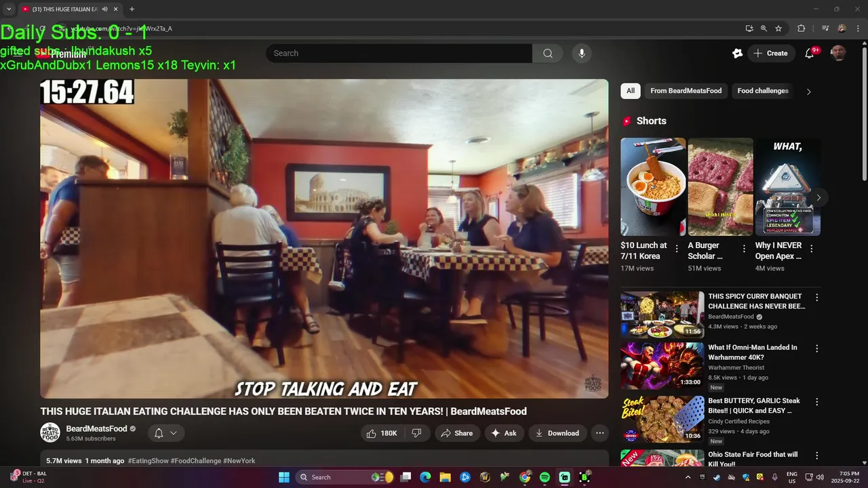
Task: Open the tab search dropdown arrow
Action: tap(9, 9)
